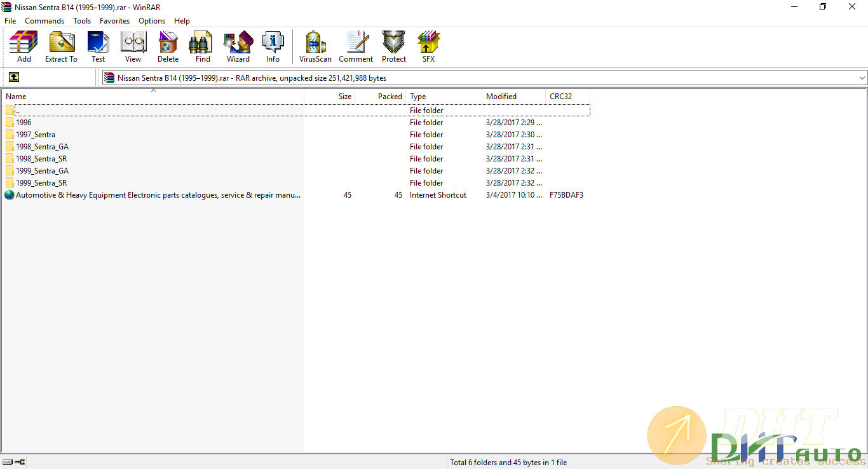Sort by the CRC32 column header

567,97
